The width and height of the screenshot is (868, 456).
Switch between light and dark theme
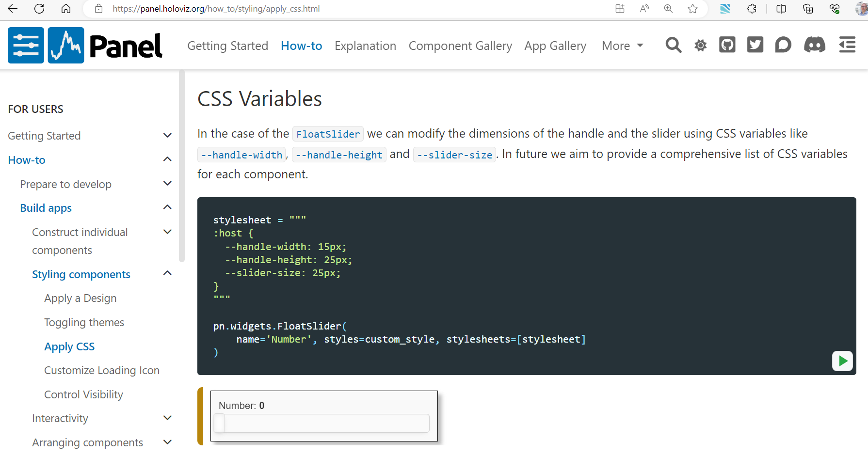700,45
